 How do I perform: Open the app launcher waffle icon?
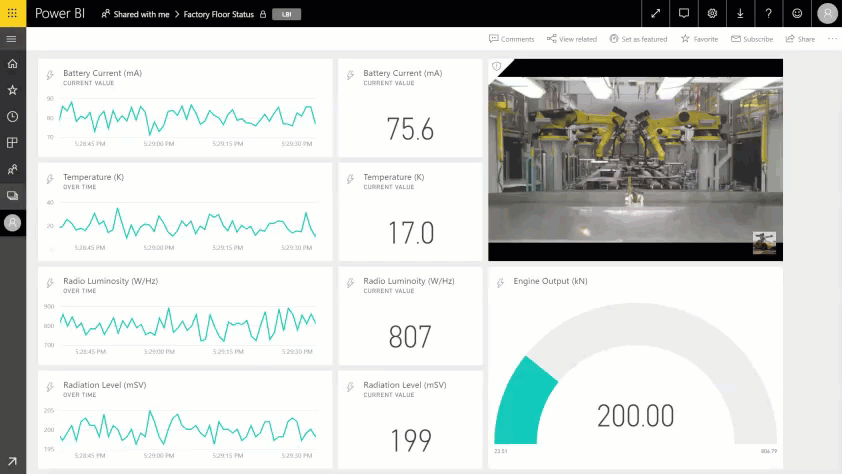[12, 13]
